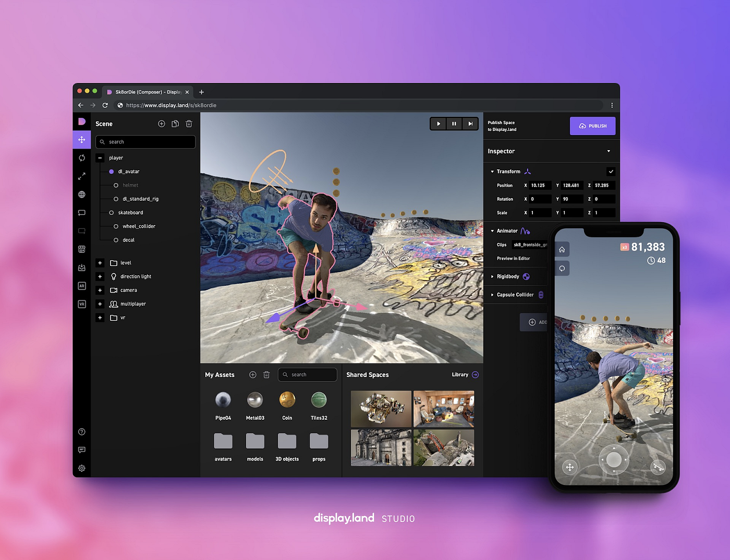Open help question mark icon
Image resolution: width=730 pixels, height=560 pixels.
click(x=82, y=432)
